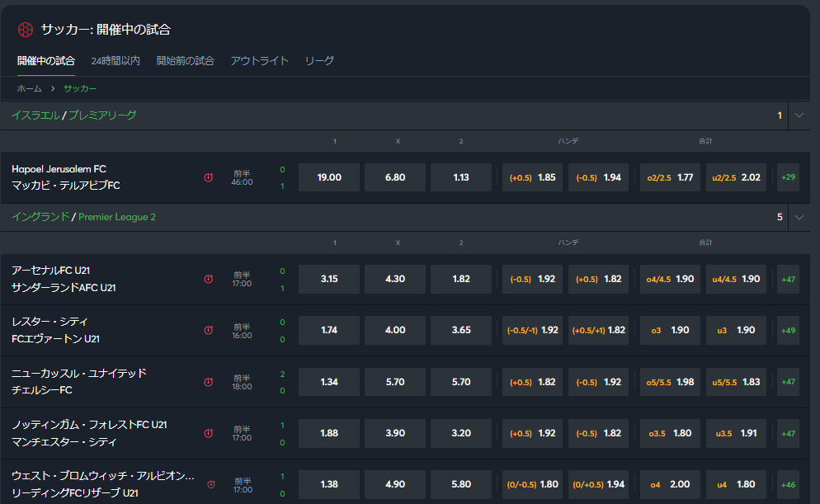The height and width of the screenshot is (504, 820).
Task: Select draw odds 3.90 in Nottingham Forest match
Action: [395, 433]
